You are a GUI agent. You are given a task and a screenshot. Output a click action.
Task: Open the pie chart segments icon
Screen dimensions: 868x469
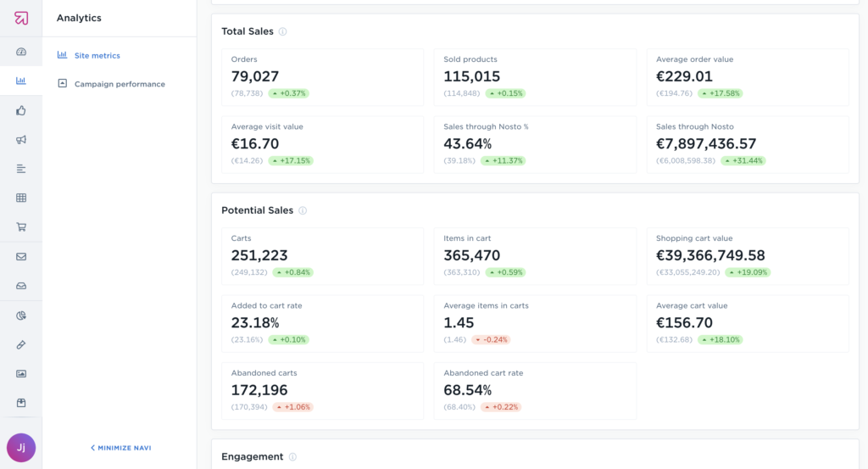coord(21,315)
